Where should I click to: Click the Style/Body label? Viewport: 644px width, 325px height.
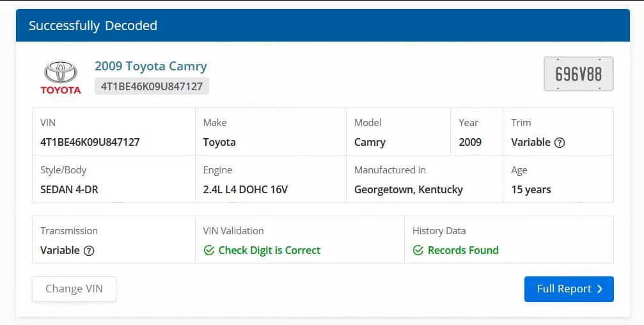pos(63,170)
